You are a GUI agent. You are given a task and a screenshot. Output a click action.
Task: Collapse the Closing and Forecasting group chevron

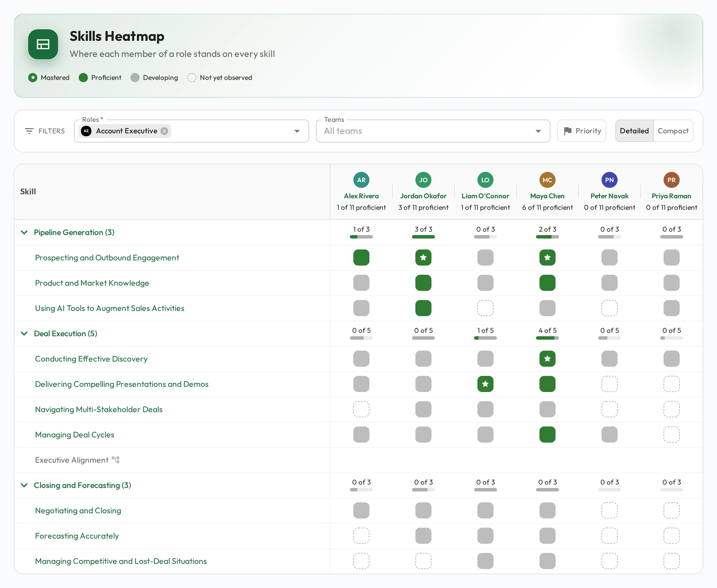(x=24, y=485)
